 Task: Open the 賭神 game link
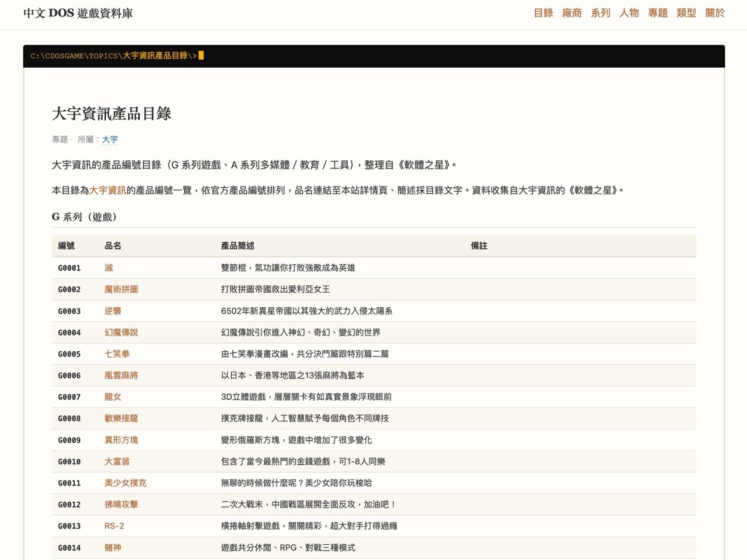pyautogui.click(x=113, y=548)
